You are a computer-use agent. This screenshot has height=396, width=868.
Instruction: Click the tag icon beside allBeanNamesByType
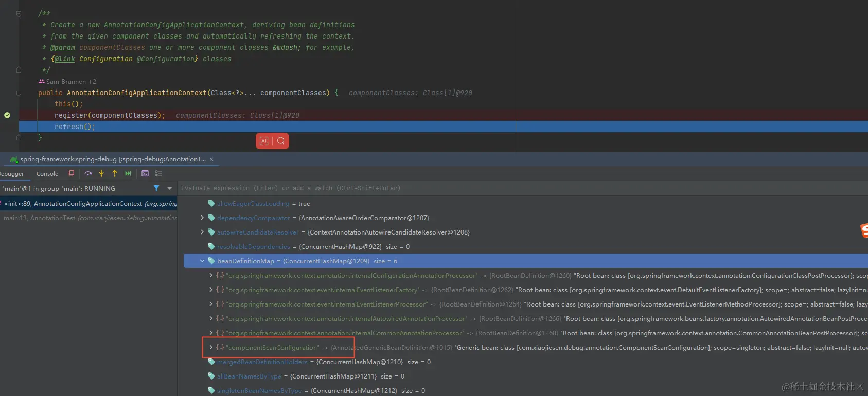211,376
